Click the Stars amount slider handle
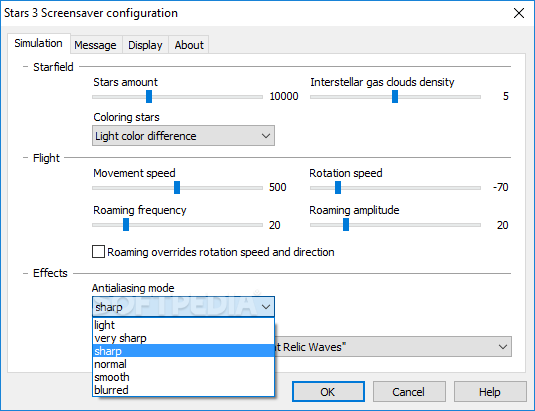The height and width of the screenshot is (411, 535). 149,97
